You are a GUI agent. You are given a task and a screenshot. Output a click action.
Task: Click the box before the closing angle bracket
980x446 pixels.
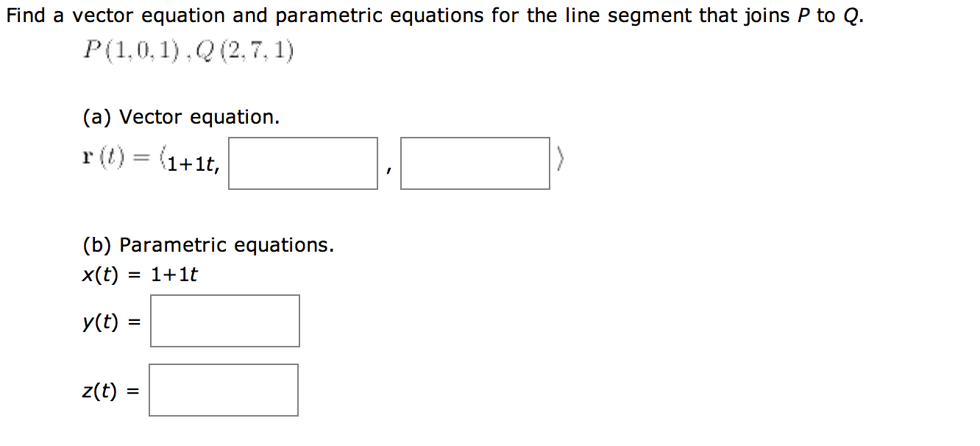[x=475, y=163]
